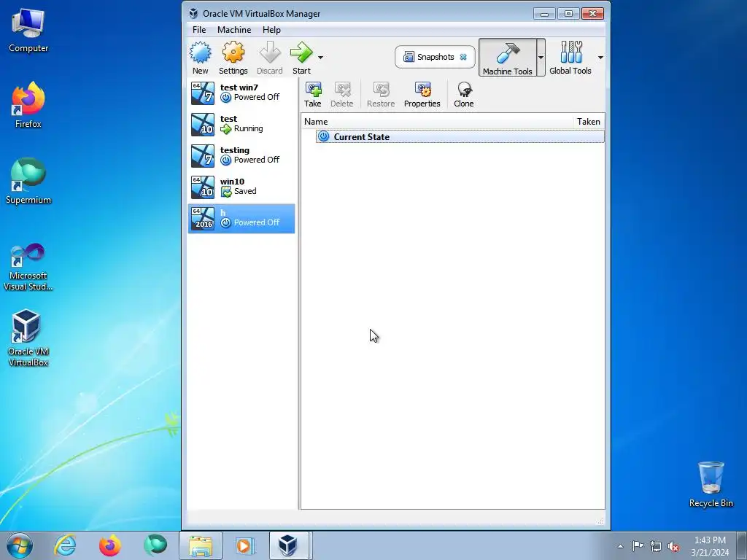Click the Action Center flag icon
Screen dimensions: 747x560
tap(638, 545)
